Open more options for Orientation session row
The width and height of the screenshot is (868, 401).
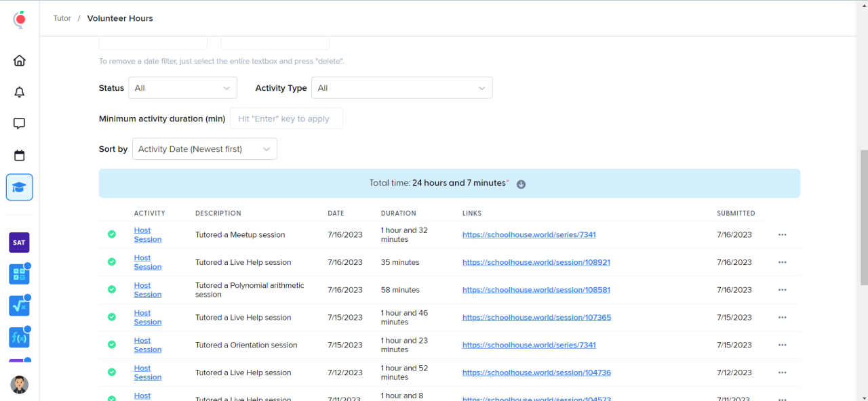pos(783,345)
